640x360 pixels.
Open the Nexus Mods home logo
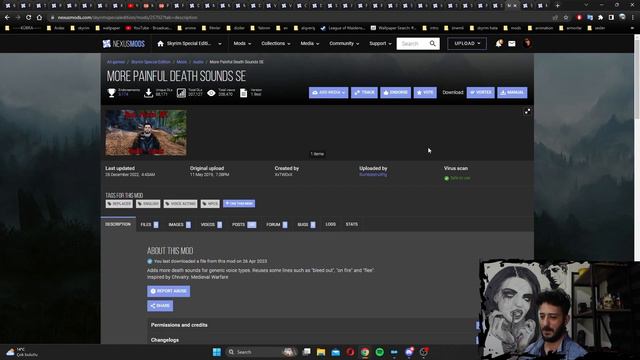point(124,44)
